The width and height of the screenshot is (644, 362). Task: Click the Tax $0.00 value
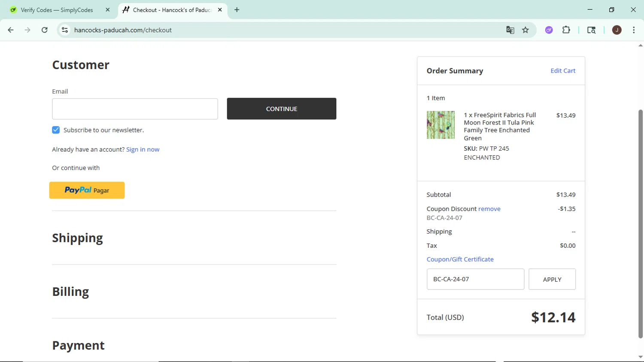tap(568, 246)
